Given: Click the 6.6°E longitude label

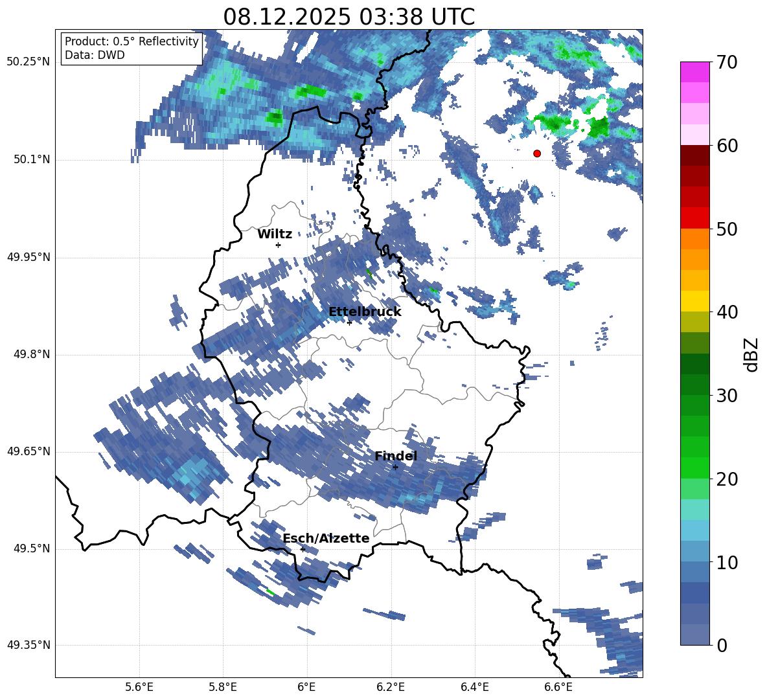Looking at the screenshot, I should click(x=558, y=687).
